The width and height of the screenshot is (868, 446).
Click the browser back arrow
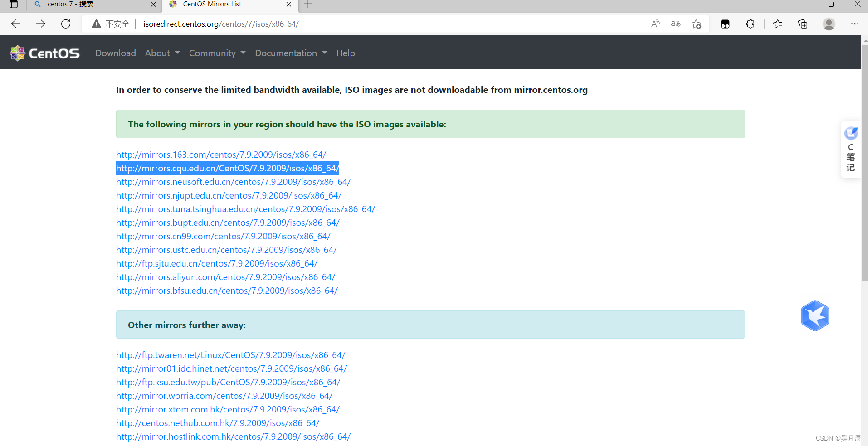tap(16, 24)
